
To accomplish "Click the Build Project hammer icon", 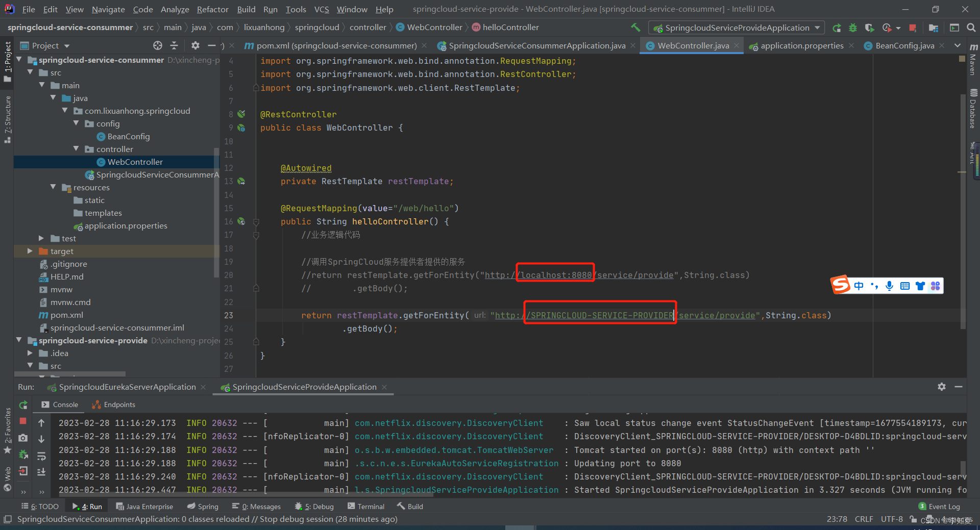I will (x=635, y=28).
